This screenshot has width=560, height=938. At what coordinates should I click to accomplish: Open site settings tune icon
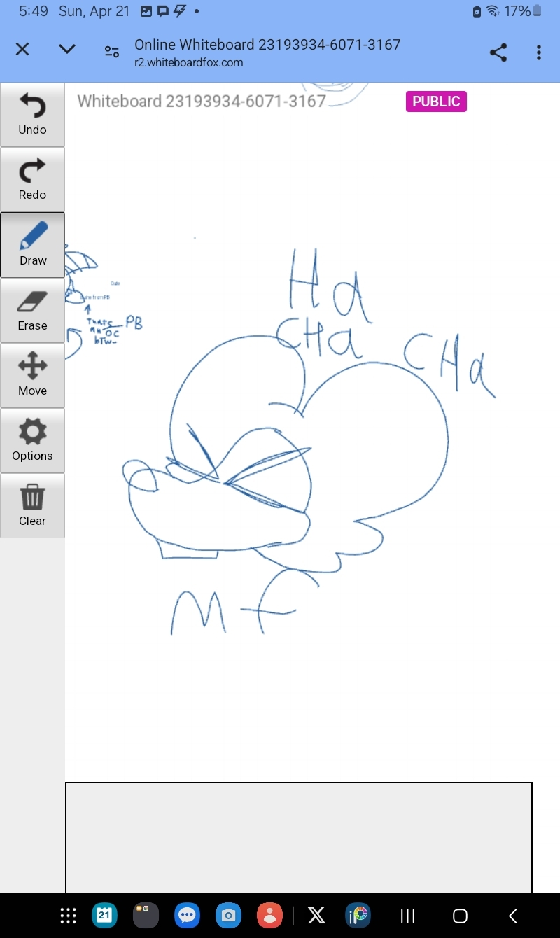(112, 52)
